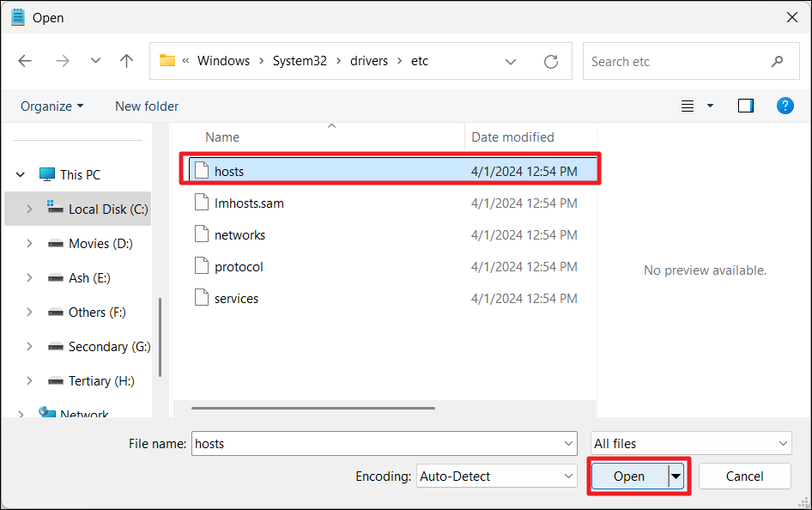Open recent locations dropdown arrow
The height and width of the screenshot is (510, 812).
[x=95, y=61]
